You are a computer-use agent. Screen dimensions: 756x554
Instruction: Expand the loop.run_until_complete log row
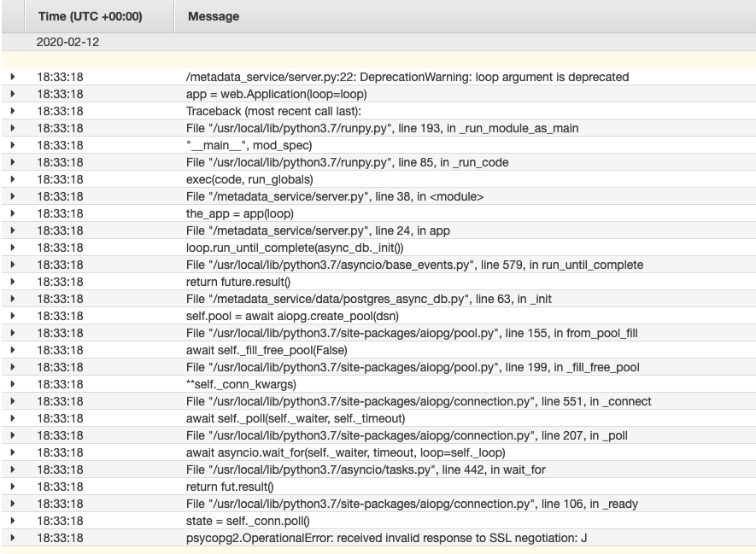(x=11, y=248)
